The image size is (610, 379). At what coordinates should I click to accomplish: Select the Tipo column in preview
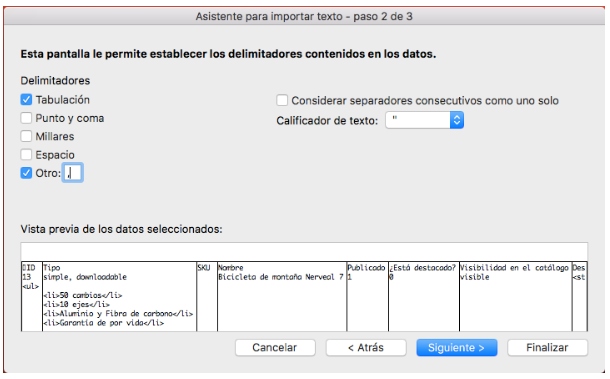(52, 268)
